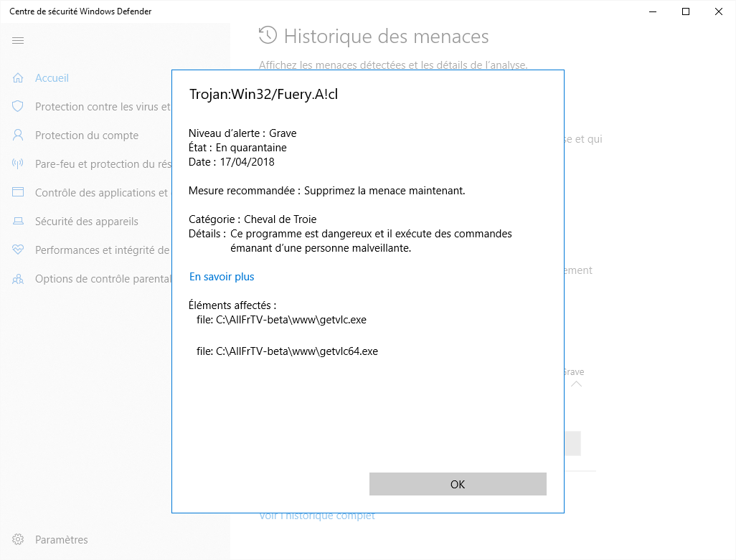736x560 pixels.
Task: Click the getvlc.exe file path
Action: 282,320
